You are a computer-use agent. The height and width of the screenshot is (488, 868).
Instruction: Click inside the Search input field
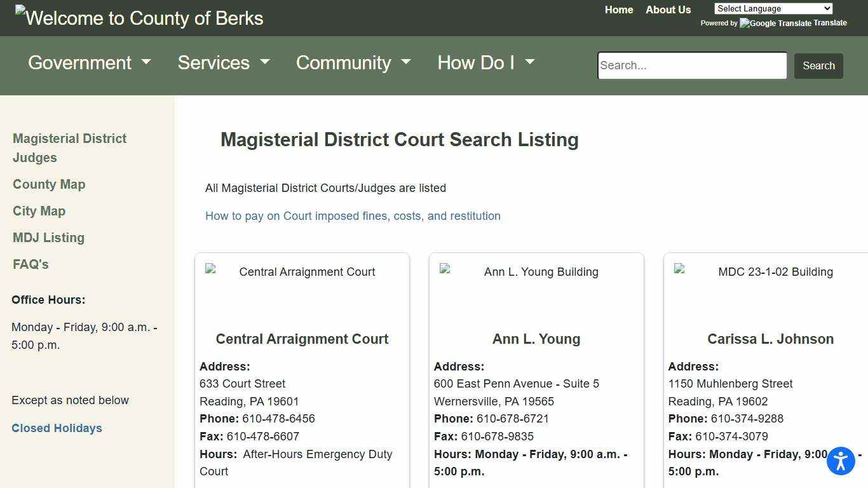691,65
